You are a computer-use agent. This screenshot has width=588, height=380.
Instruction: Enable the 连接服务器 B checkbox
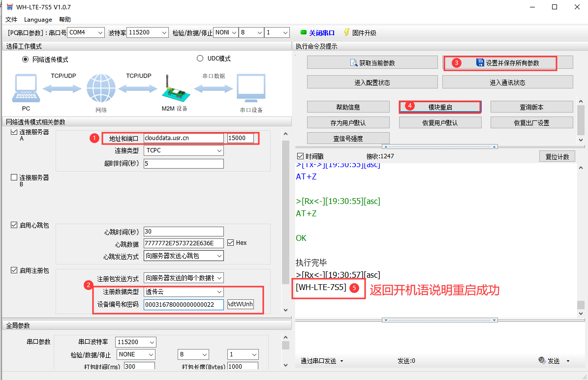14,177
